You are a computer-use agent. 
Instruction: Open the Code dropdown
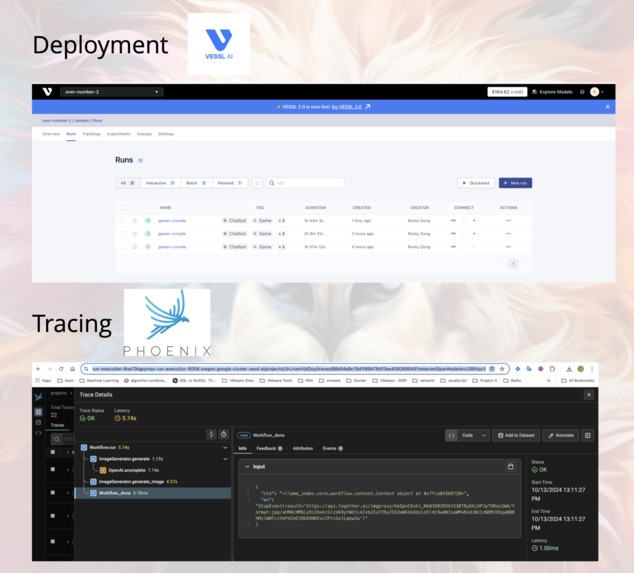pos(468,436)
